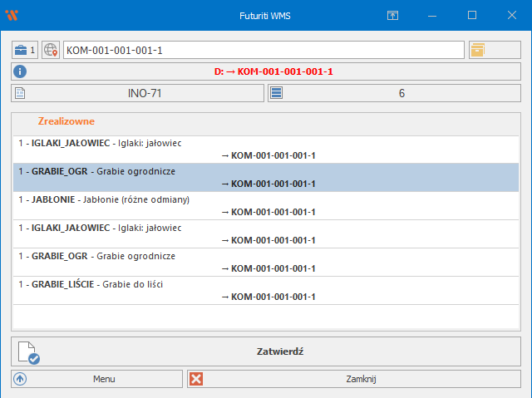This screenshot has height=398, width=532.
Task: Select the highlighted GRABIE_OGR row
Action: coord(265,177)
